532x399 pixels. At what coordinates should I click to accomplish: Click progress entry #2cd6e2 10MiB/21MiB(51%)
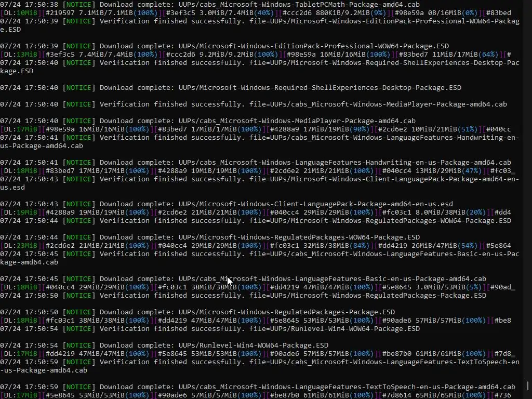click(428, 129)
